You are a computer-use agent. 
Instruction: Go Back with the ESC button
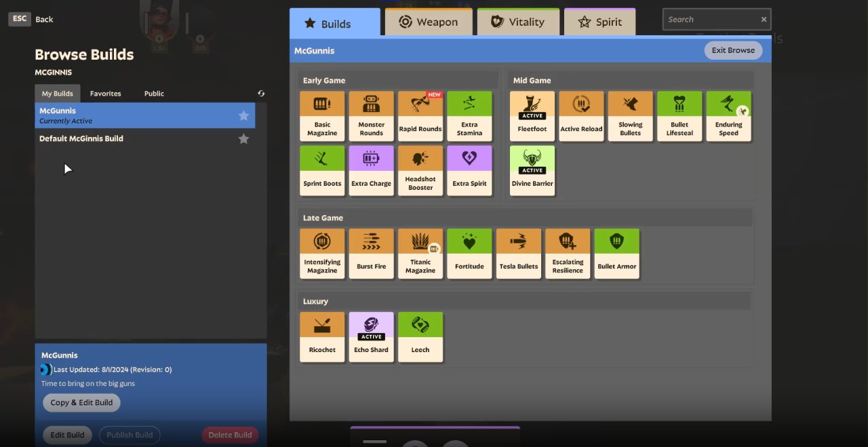[x=20, y=19]
